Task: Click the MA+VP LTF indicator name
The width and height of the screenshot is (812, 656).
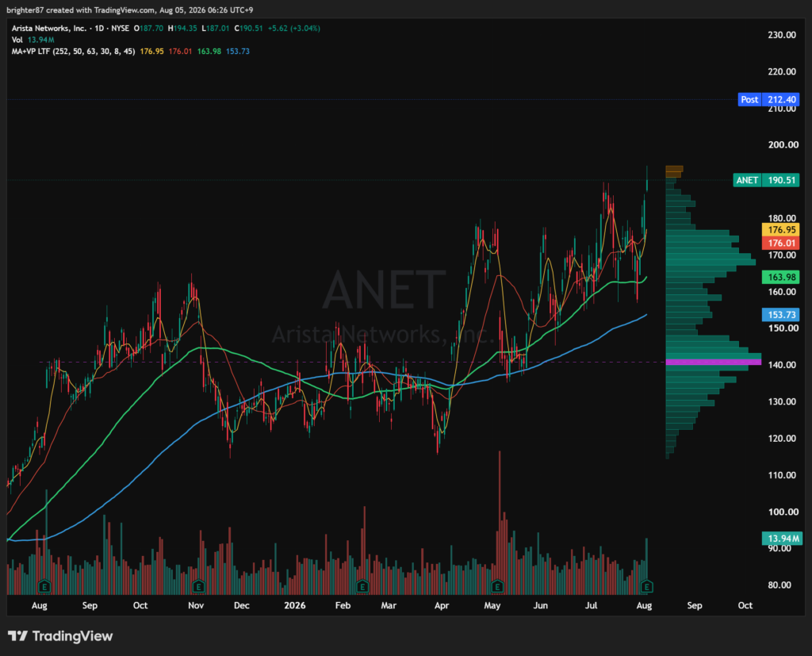Action: click(74, 51)
